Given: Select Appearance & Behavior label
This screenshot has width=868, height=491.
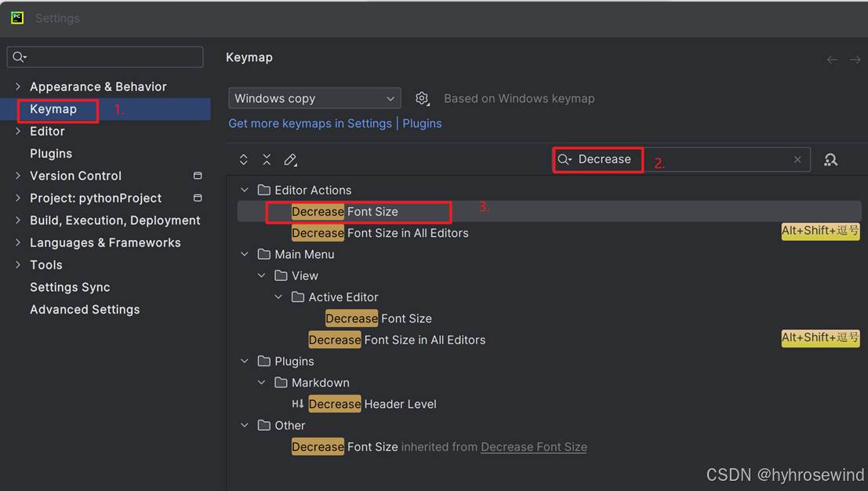Looking at the screenshot, I should (98, 86).
